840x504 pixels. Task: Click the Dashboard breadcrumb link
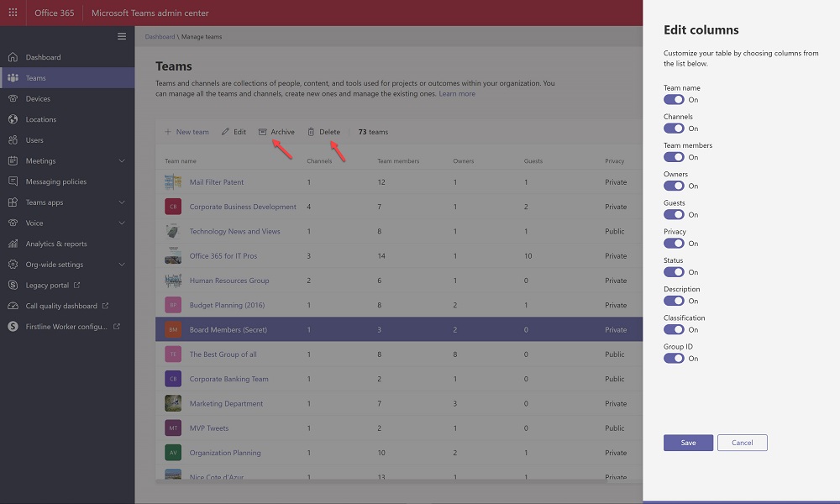click(x=160, y=36)
